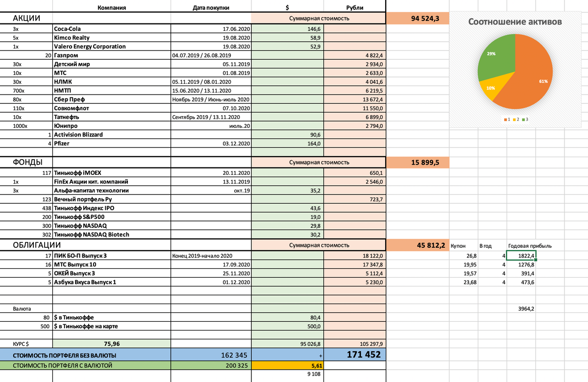The image size is (588, 382).
Task: Select the value 200 325 cell
Action: pyautogui.click(x=211, y=365)
